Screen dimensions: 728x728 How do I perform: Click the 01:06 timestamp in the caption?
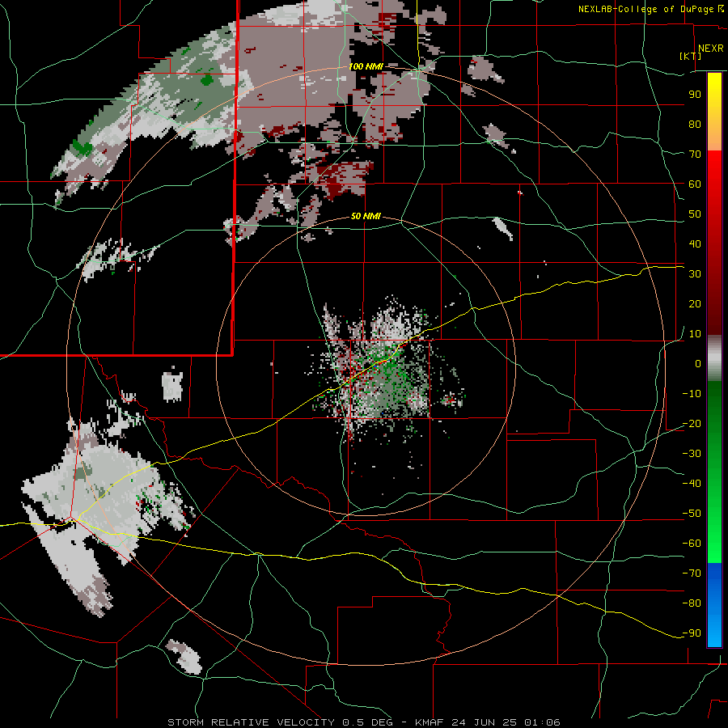point(542,722)
